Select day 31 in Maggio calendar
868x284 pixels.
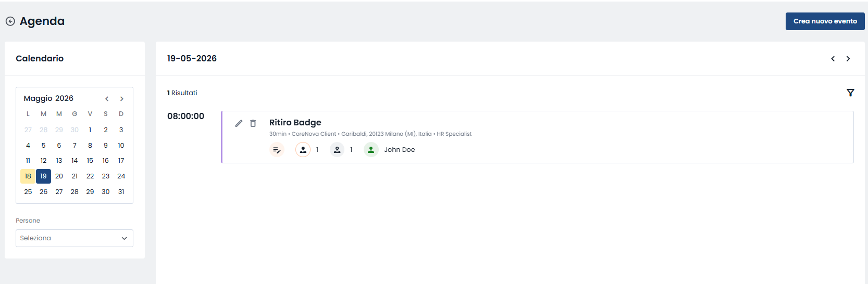pyautogui.click(x=121, y=192)
